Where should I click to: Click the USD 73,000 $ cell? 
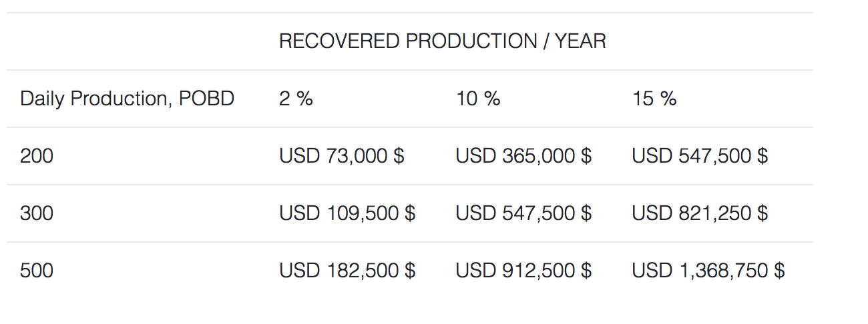tap(342, 156)
